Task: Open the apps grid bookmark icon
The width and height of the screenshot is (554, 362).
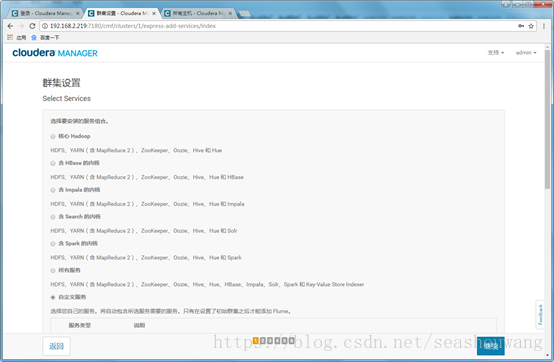Action: 10,37
